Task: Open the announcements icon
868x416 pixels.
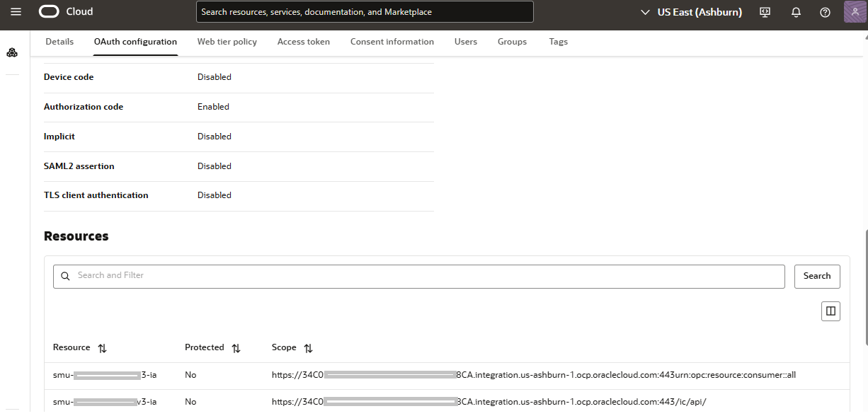Action: tap(765, 12)
